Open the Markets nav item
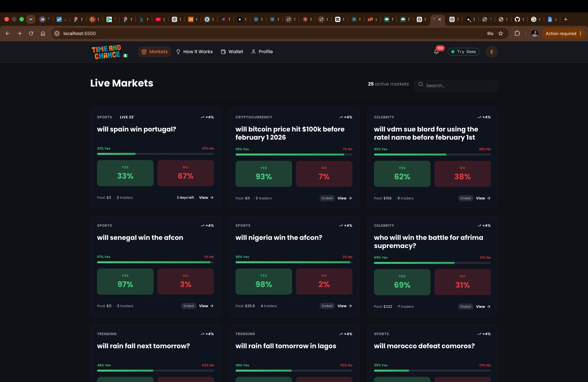The width and height of the screenshot is (588, 382). (x=154, y=52)
